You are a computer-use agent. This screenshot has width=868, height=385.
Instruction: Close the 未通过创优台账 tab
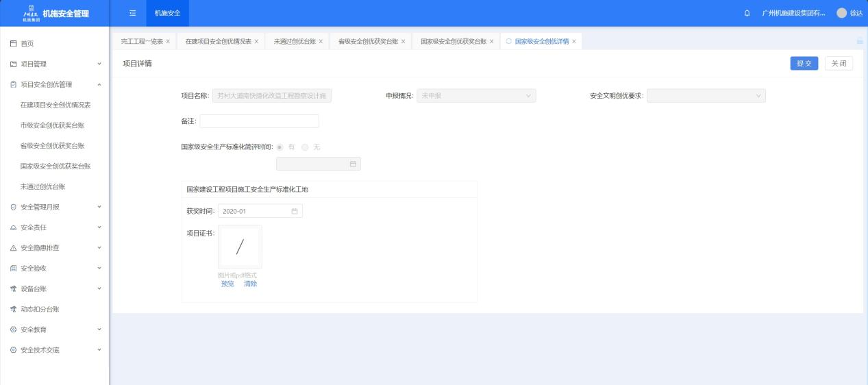coord(321,42)
